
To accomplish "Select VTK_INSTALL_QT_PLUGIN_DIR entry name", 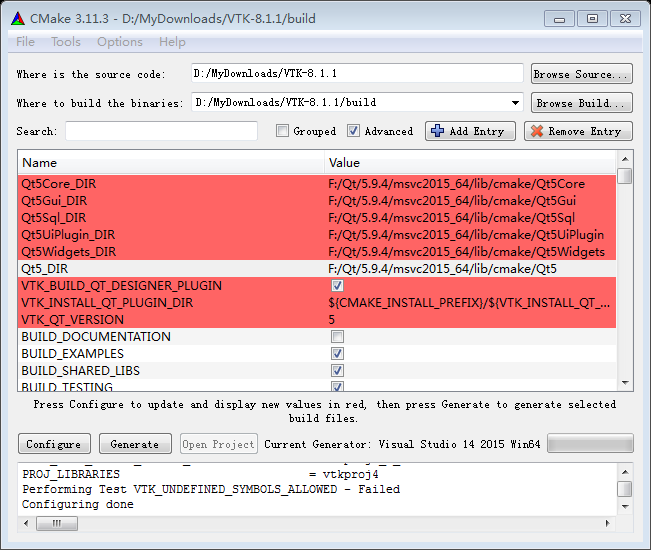I will [107, 303].
